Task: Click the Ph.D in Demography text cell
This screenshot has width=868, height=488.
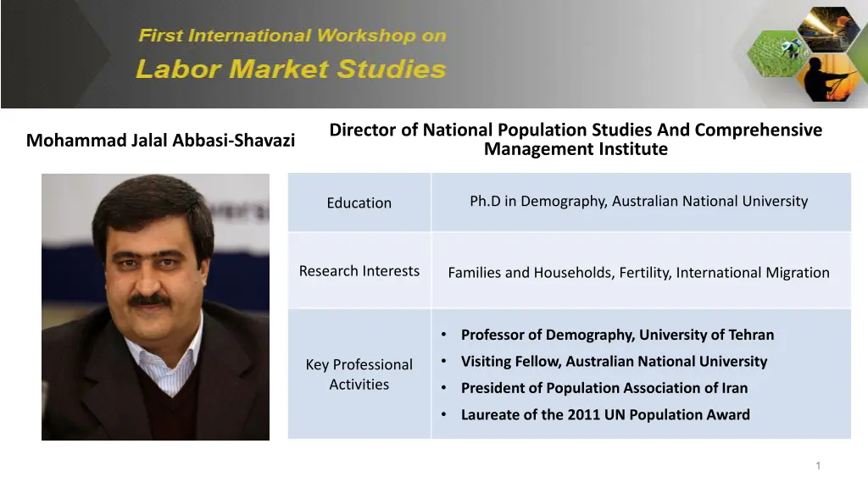Action: [x=638, y=202]
